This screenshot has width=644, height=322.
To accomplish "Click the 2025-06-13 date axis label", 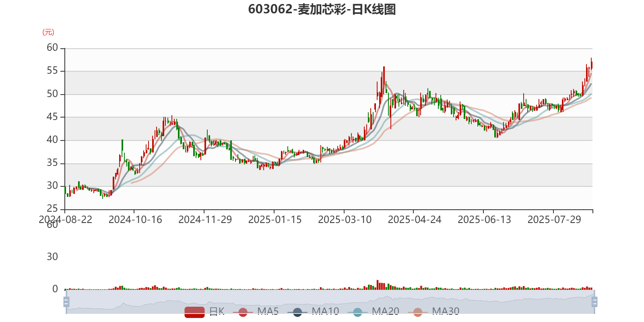I will coord(484,220).
